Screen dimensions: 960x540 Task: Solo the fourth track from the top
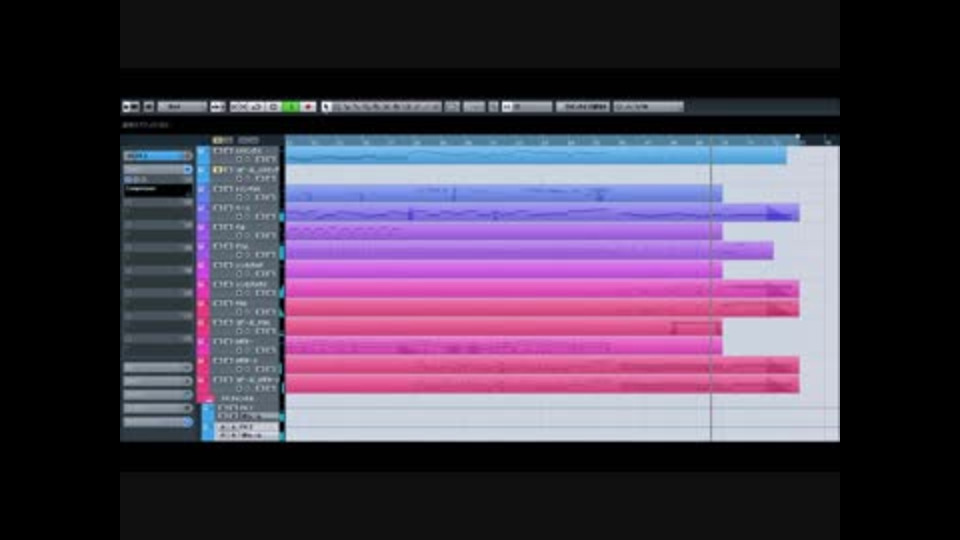tap(227, 208)
